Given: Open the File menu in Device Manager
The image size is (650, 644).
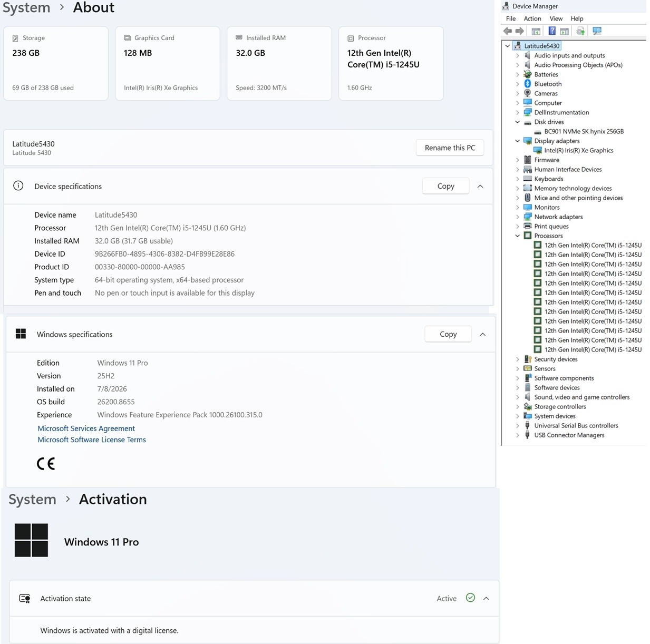Looking at the screenshot, I should click(x=511, y=18).
